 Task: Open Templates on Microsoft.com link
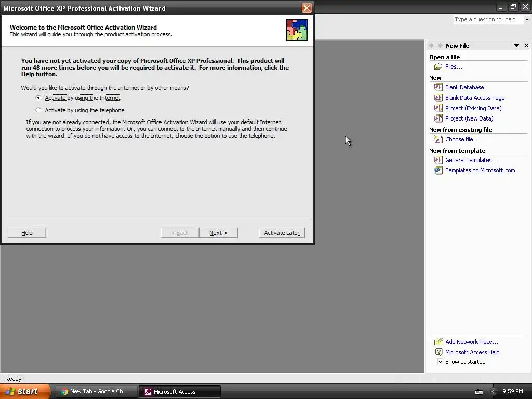pos(480,170)
